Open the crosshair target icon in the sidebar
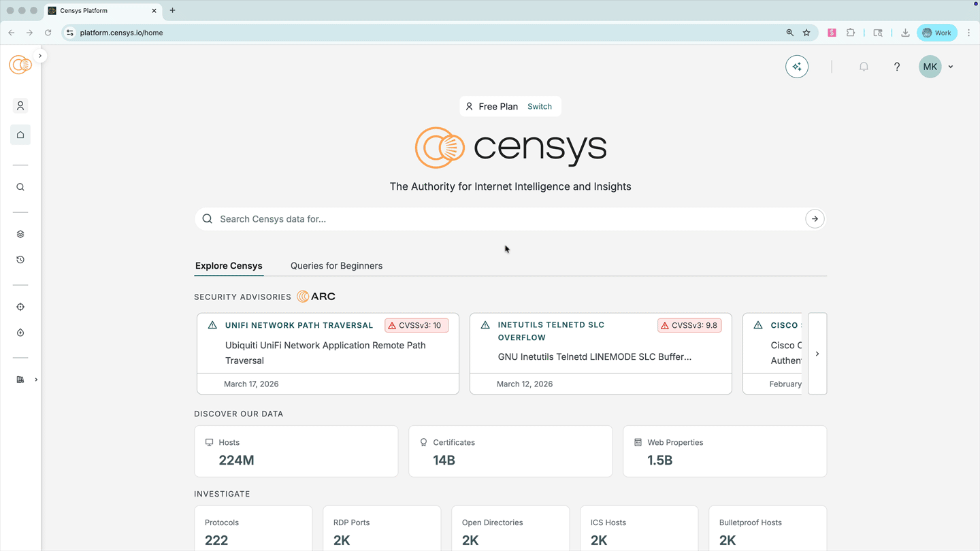 coord(20,307)
